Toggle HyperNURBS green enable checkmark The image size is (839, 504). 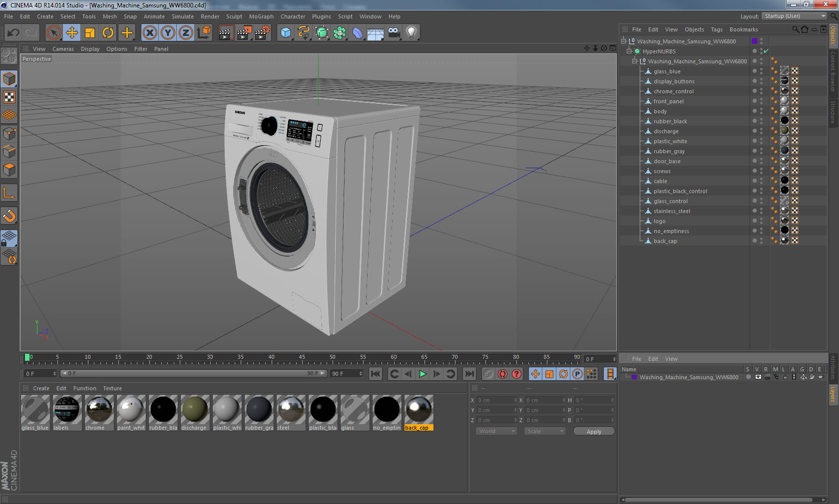(x=766, y=51)
